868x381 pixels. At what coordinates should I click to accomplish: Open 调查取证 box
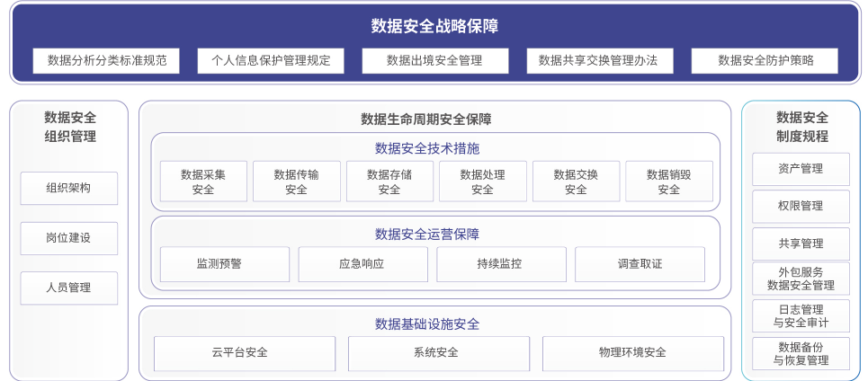point(640,264)
